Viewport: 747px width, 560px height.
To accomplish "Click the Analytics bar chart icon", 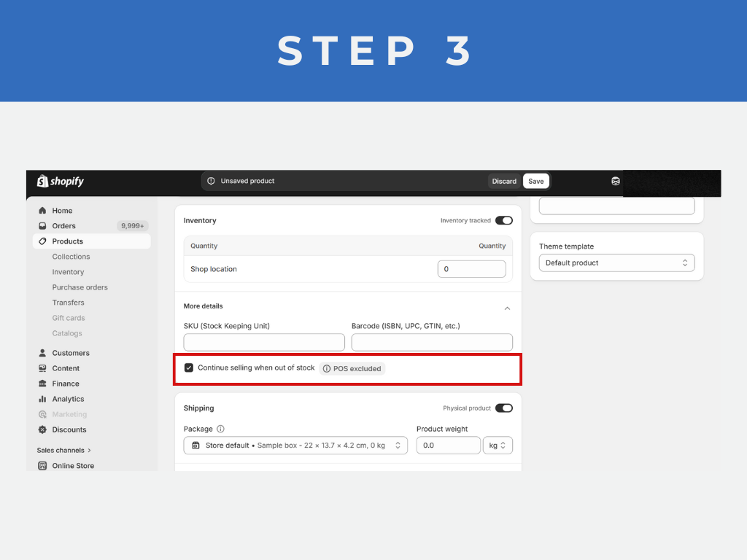I will pos(42,399).
